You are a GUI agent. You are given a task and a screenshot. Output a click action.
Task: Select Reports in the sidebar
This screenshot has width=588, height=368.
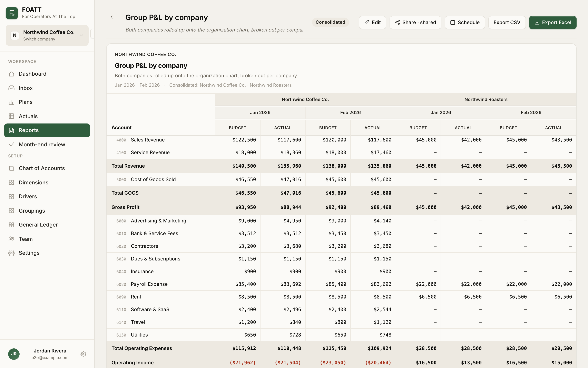pyautogui.click(x=47, y=130)
